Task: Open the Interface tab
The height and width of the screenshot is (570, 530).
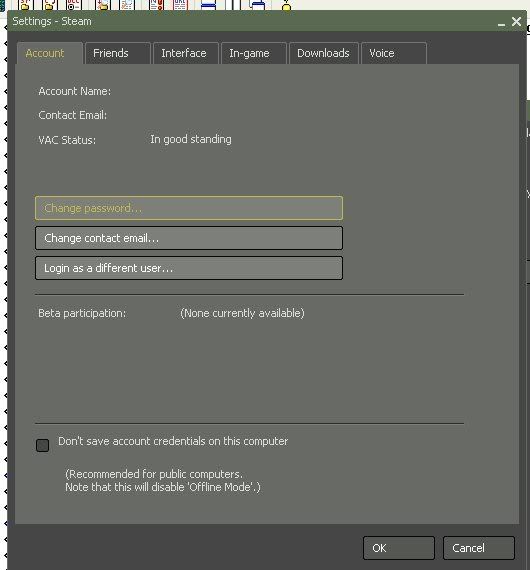Action: point(186,53)
